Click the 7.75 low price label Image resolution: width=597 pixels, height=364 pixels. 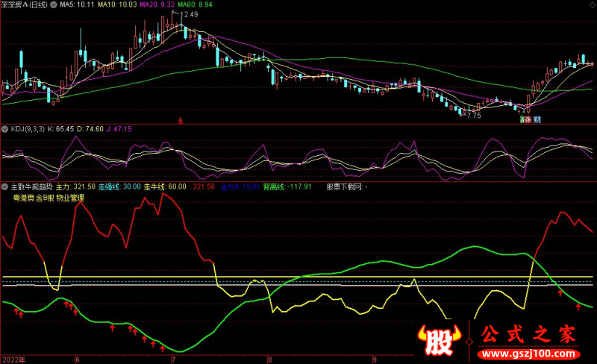tap(473, 116)
